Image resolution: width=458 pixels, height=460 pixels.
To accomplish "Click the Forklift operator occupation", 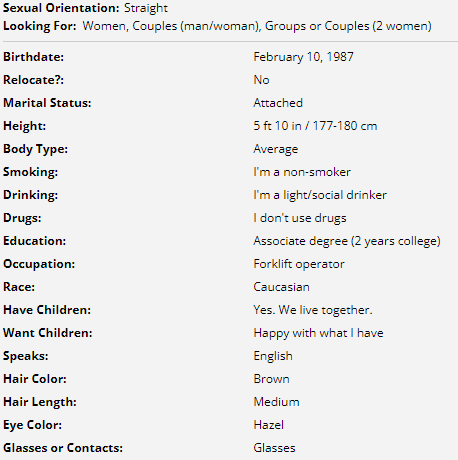I will pos(299,264).
